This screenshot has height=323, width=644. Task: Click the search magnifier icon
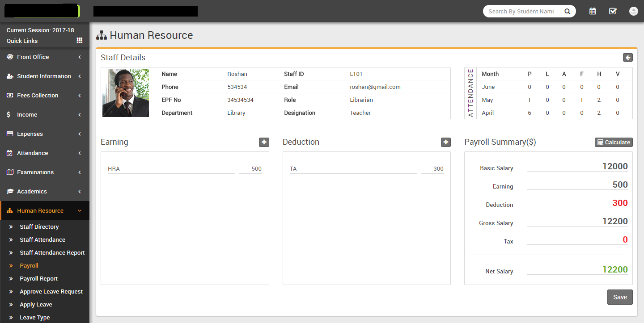pyautogui.click(x=567, y=12)
